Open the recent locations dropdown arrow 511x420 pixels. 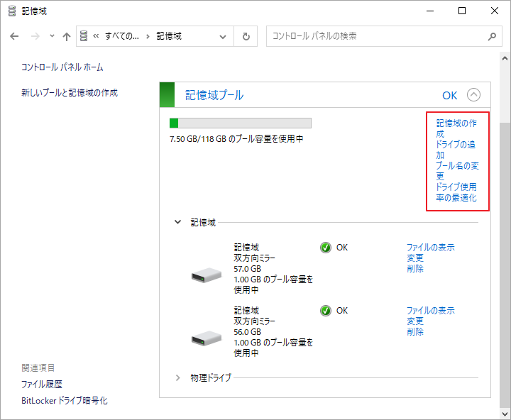pyautogui.click(x=52, y=36)
